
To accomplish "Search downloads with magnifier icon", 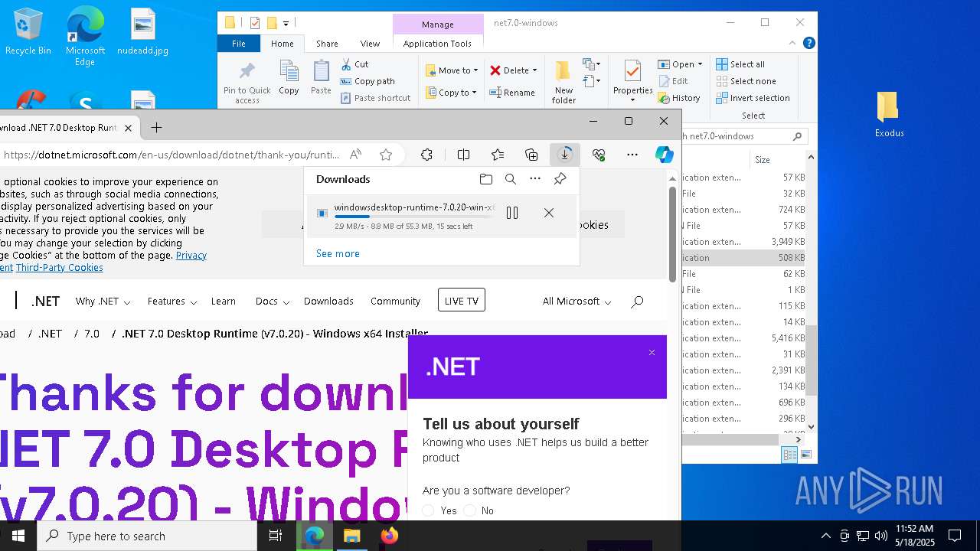I will click(x=511, y=179).
